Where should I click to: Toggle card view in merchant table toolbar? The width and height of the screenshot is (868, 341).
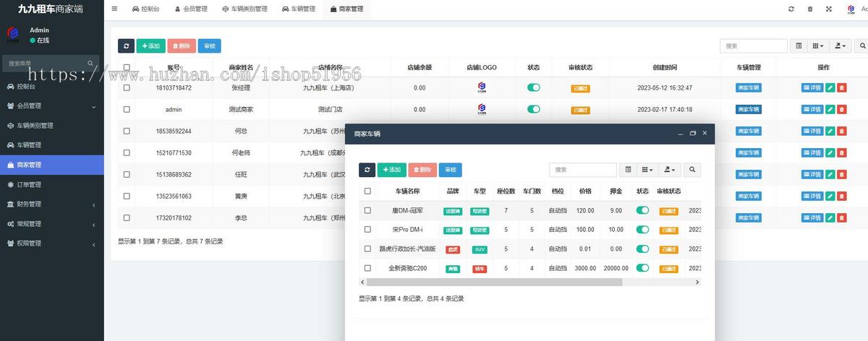(799, 46)
